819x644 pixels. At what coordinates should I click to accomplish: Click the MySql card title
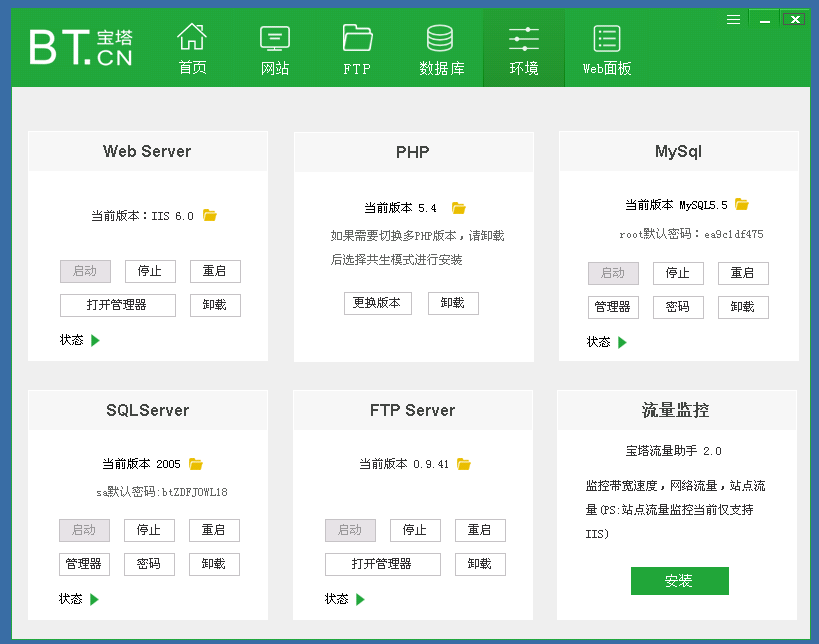click(678, 151)
